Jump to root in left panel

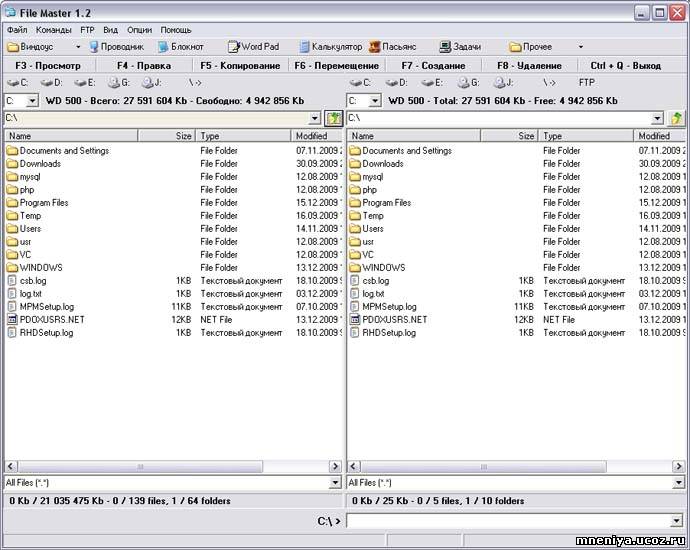click(195, 82)
